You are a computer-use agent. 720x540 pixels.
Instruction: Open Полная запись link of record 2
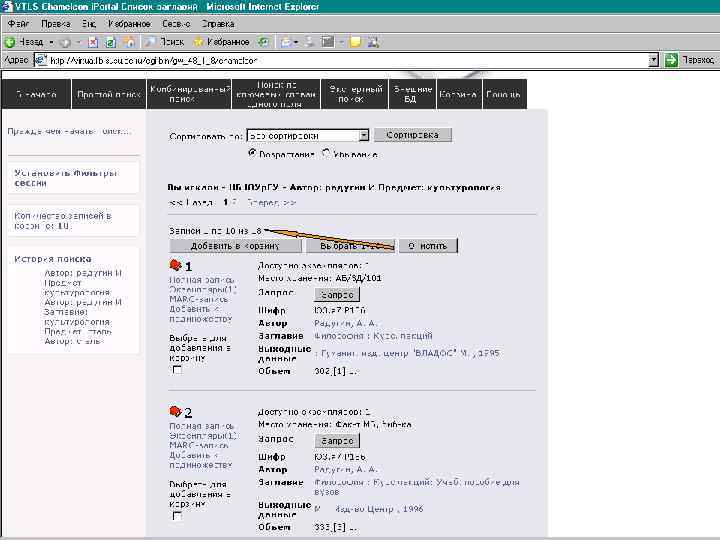point(202,426)
